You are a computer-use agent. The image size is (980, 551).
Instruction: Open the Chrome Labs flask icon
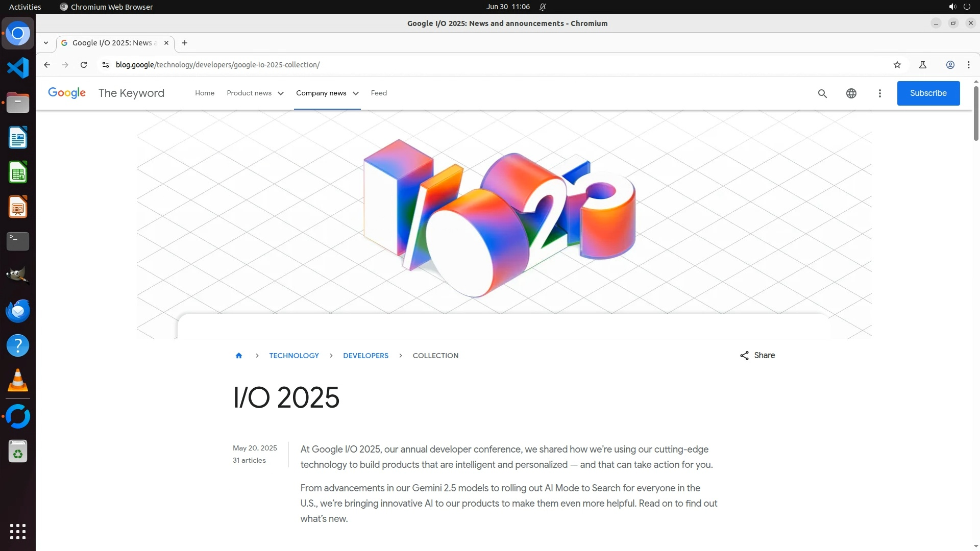[x=922, y=65]
